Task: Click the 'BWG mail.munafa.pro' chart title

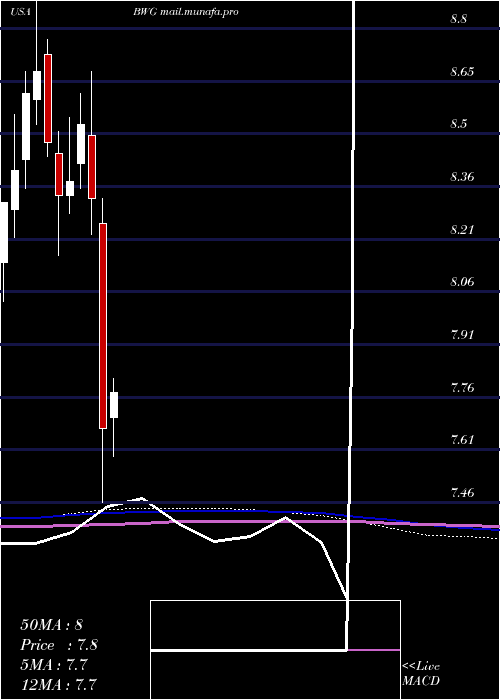Action: click(185, 12)
